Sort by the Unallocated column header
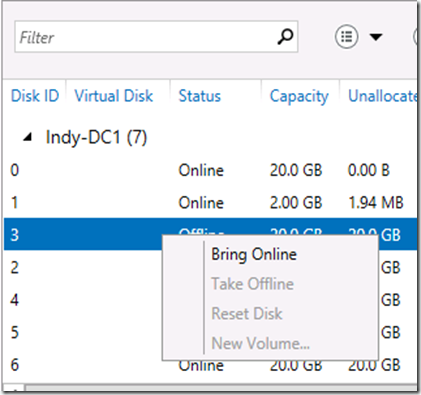The height and width of the screenshot is (395, 421). (382, 96)
